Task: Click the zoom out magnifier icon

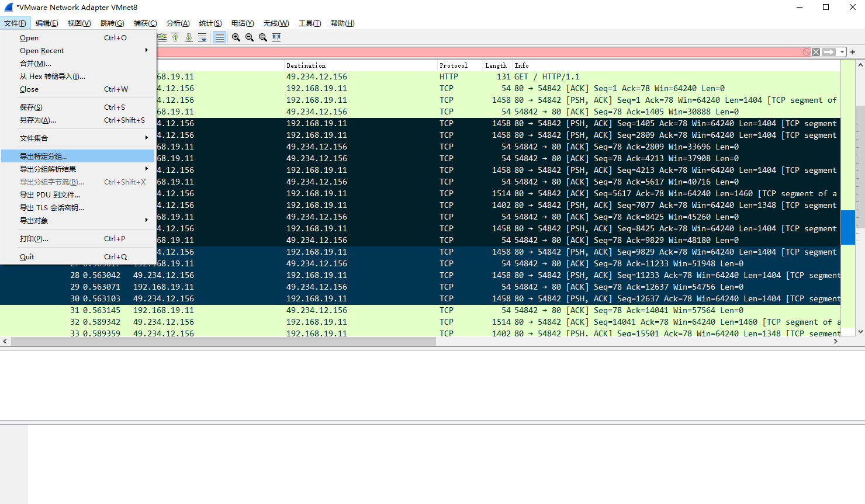Action: tap(250, 37)
